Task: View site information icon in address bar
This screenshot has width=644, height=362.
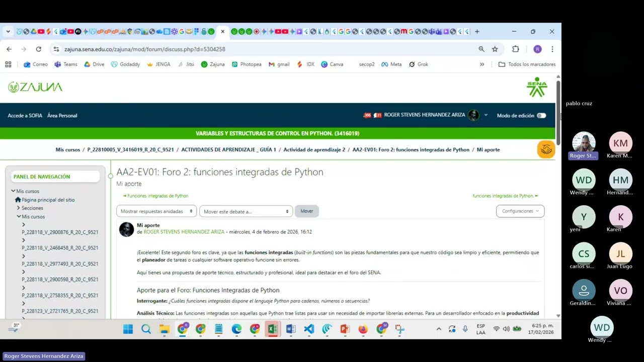Action: (x=56, y=49)
